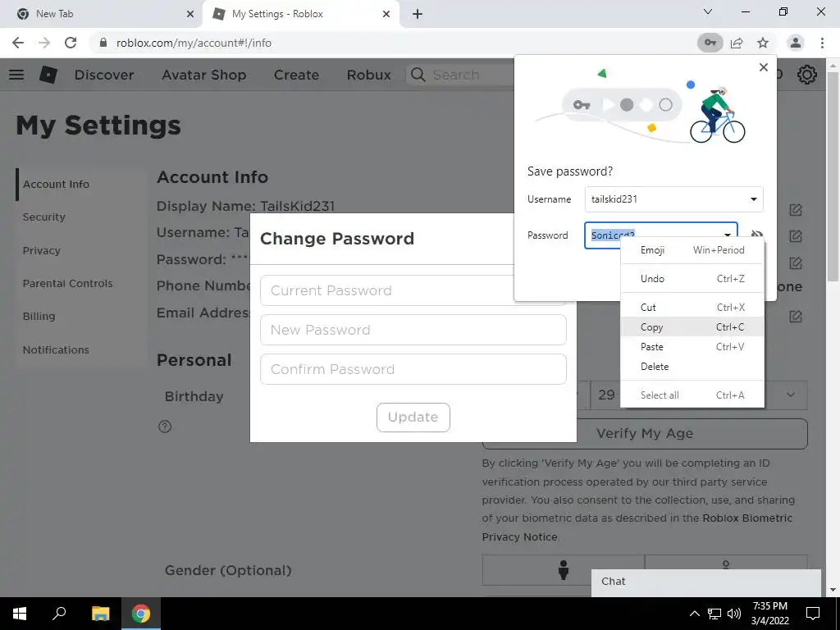Click the password key icon in address bar
This screenshot has width=840, height=630.
tap(710, 43)
